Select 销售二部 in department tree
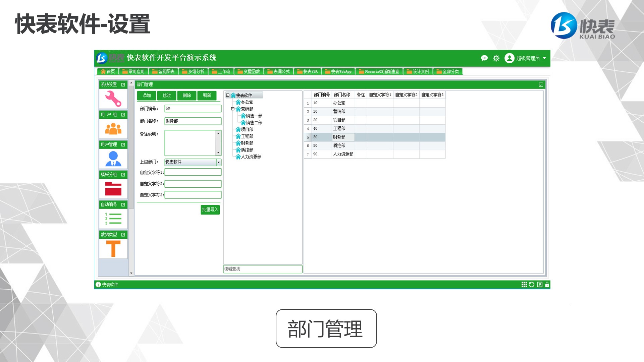 tap(254, 123)
